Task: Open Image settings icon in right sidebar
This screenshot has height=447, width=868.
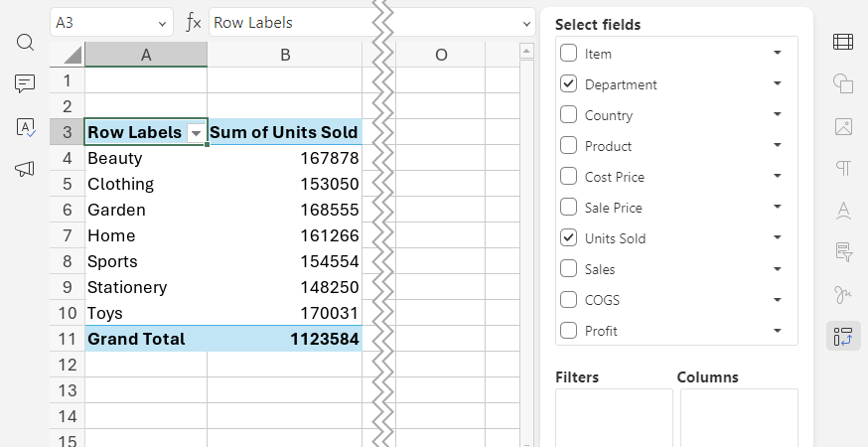Action: [x=843, y=126]
